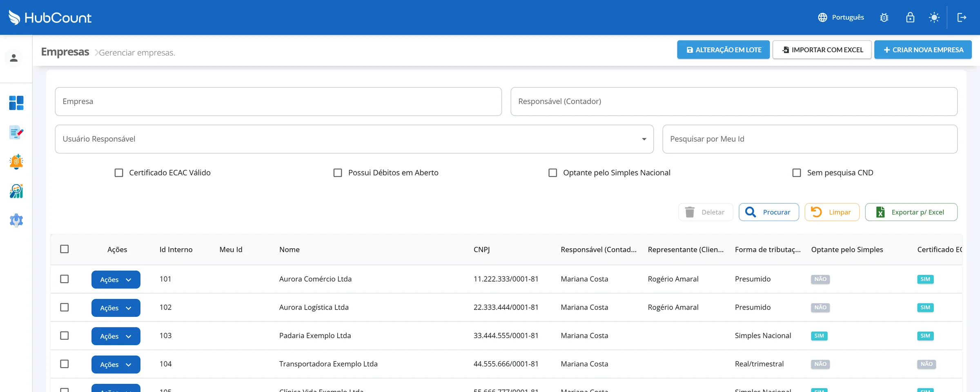Click the Excel icon in Exportar button
This screenshot has height=392, width=980.
tap(880, 212)
